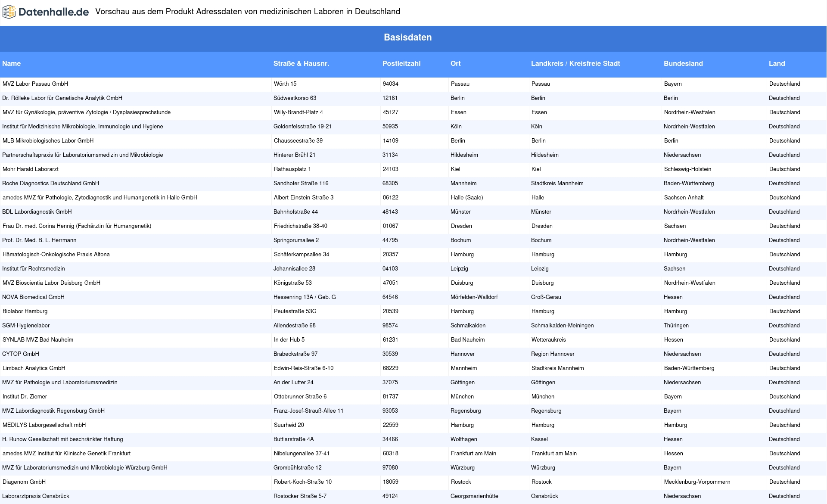Click city cell Mörfelden-Walldorf
Screen dimensions: 827x504
pyautogui.click(x=474, y=297)
